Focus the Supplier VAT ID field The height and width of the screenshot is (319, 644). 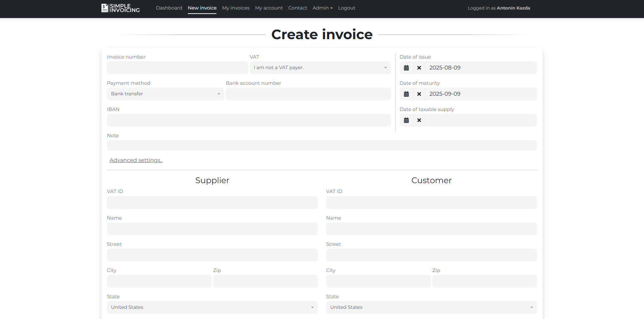pos(212,203)
